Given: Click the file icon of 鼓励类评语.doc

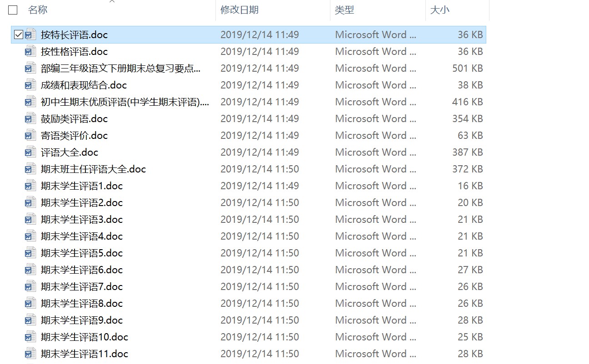Looking at the screenshot, I should tap(30, 118).
